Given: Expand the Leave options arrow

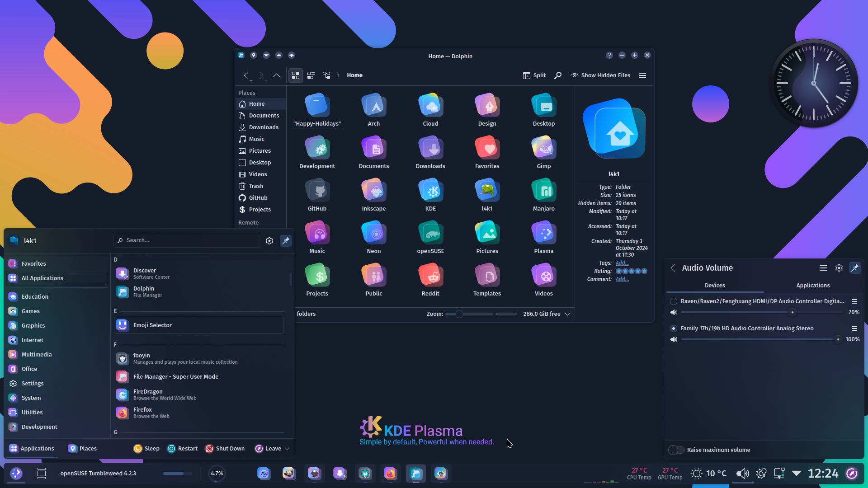Looking at the screenshot, I should pos(287,449).
